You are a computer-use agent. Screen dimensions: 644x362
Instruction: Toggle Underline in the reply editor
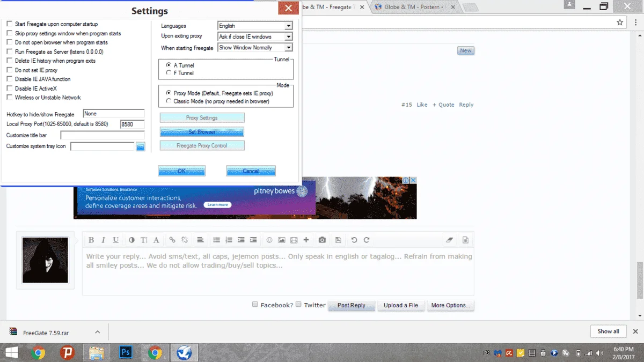coord(115,240)
